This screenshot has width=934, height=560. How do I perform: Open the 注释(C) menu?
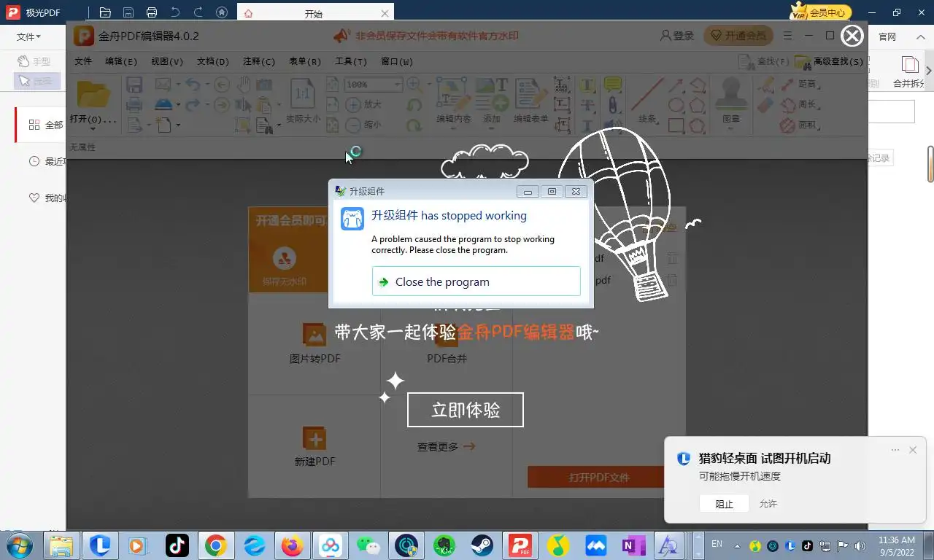(259, 61)
